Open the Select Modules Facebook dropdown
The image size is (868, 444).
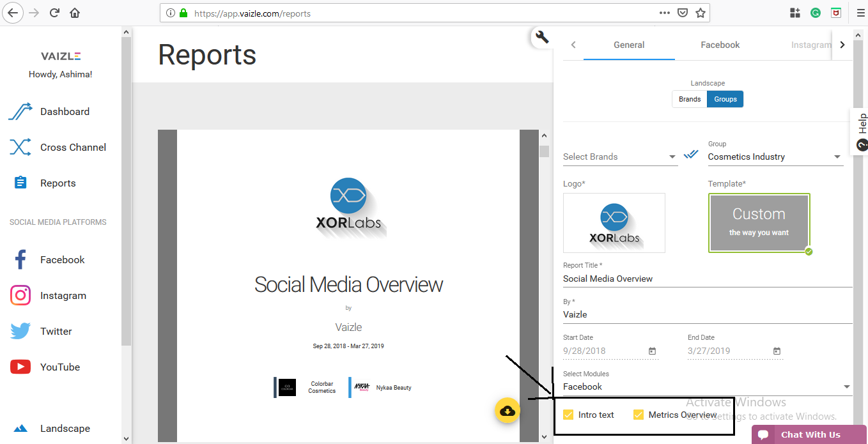pos(708,387)
